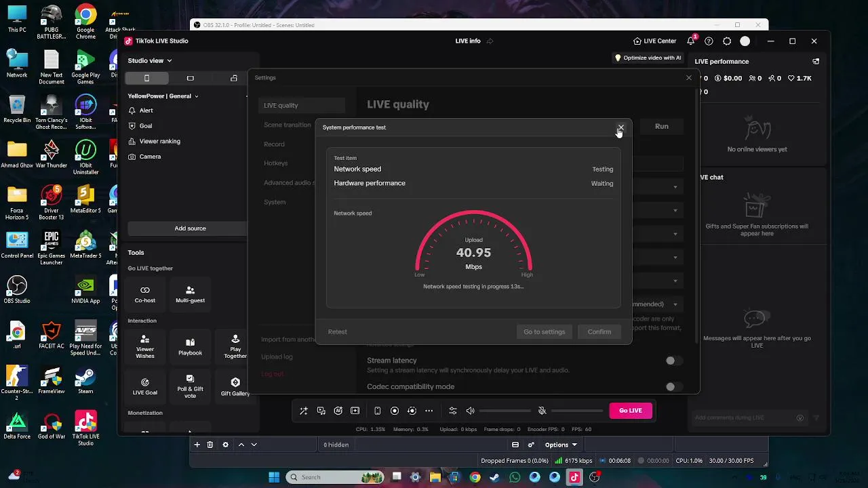Toggle the Codec compatibility mode switch
Image resolution: width=868 pixels, height=488 pixels.
[673, 386]
